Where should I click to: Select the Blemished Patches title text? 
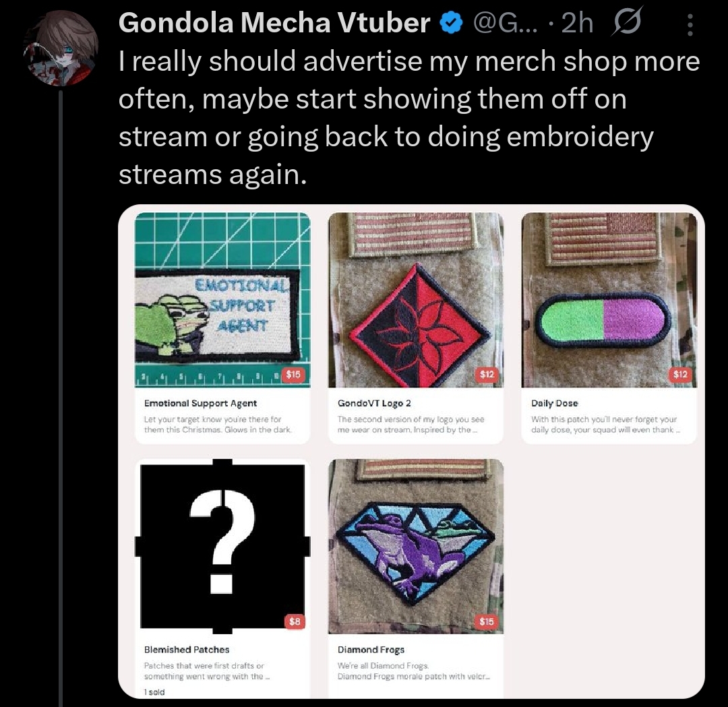(x=187, y=650)
